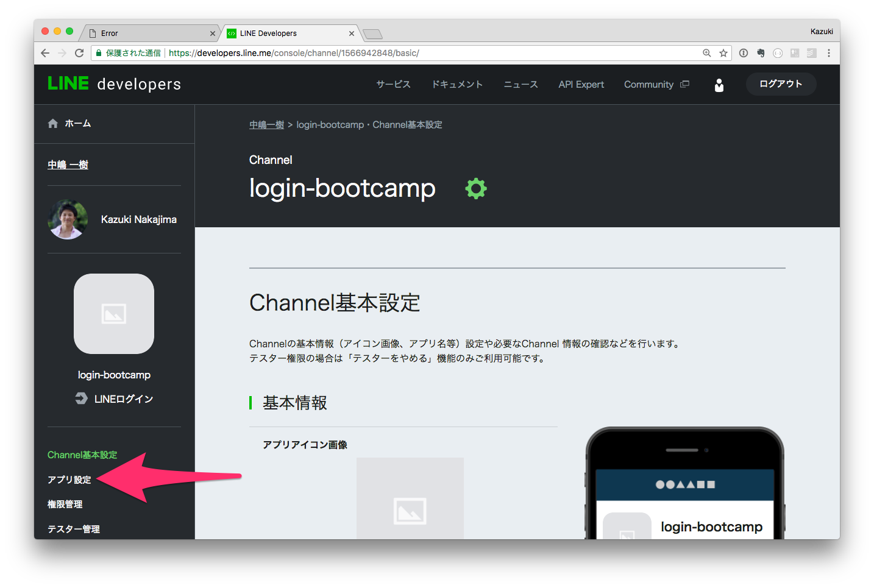The width and height of the screenshot is (874, 588).
Task: Click the 基本情報 section heading
Action: pos(295,403)
